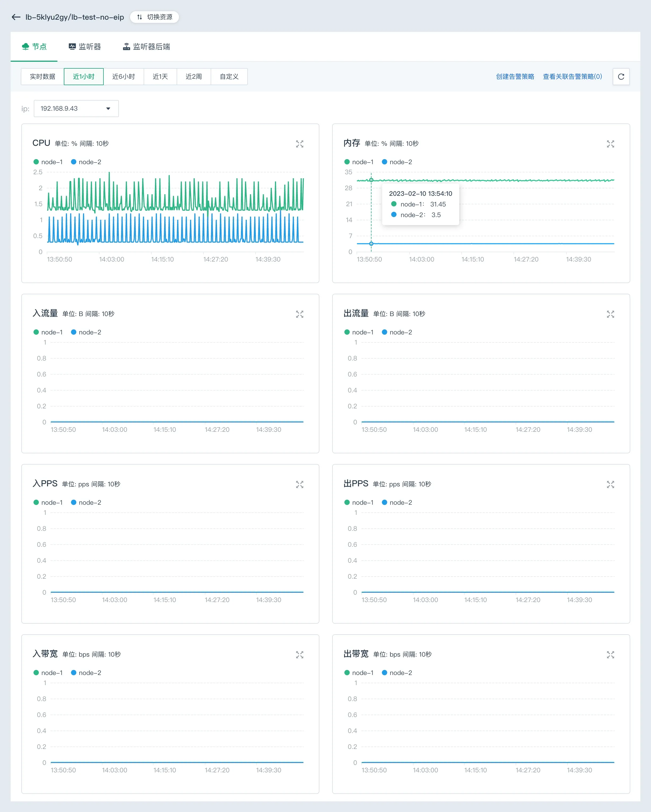
Task: Toggle node-1 series in 入PPS chart legend
Action: click(x=48, y=502)
